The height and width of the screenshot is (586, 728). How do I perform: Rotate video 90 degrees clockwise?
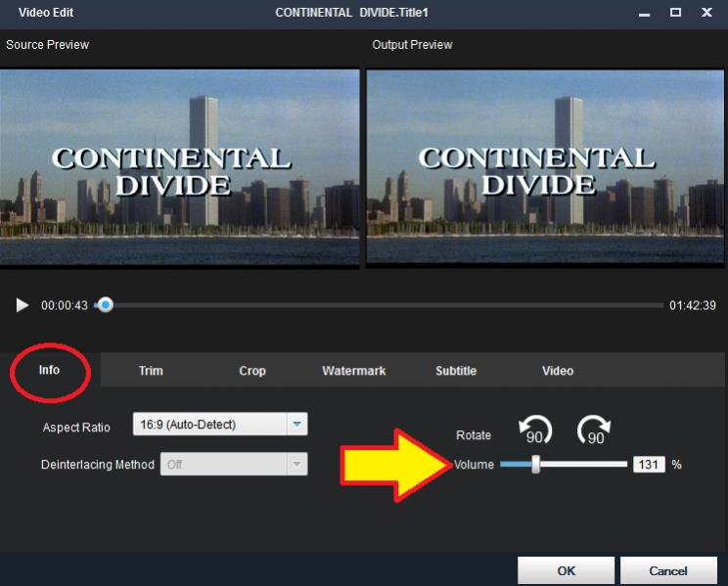pyautogui.click(x=594, y=430)
